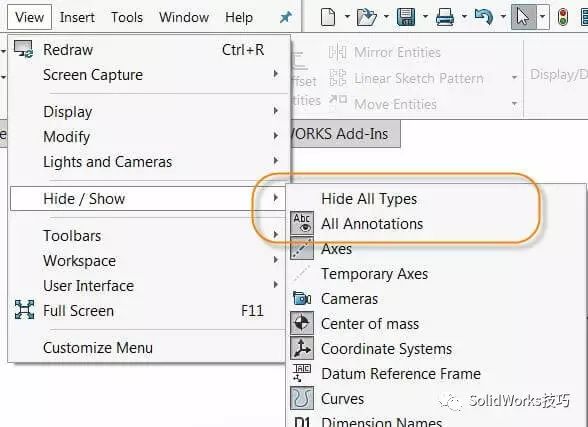588x427 pixels.
Task: Click the Rebuild traffic light icon
Action: pos(562,17)
